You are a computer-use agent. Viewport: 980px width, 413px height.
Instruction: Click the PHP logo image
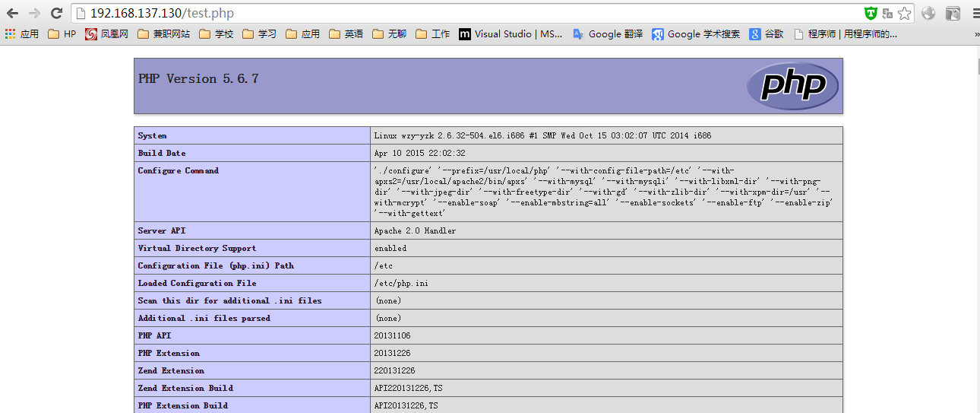(792, 85)
